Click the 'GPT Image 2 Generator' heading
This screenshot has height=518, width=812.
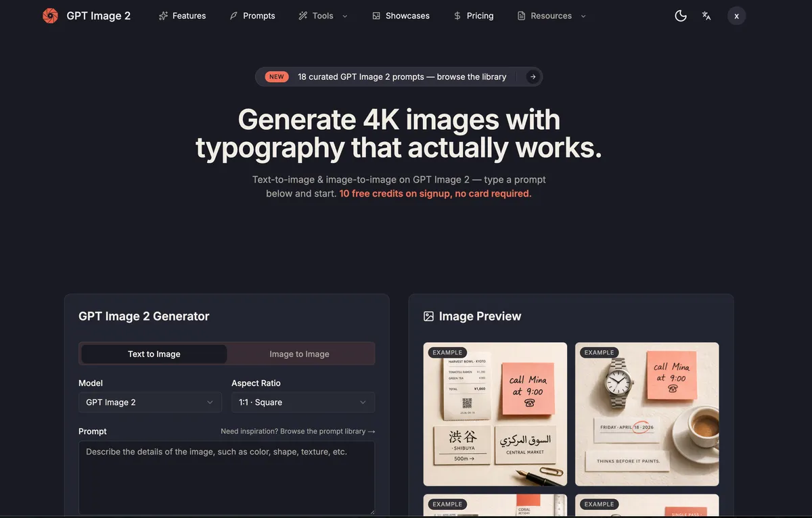click(144, 316)
